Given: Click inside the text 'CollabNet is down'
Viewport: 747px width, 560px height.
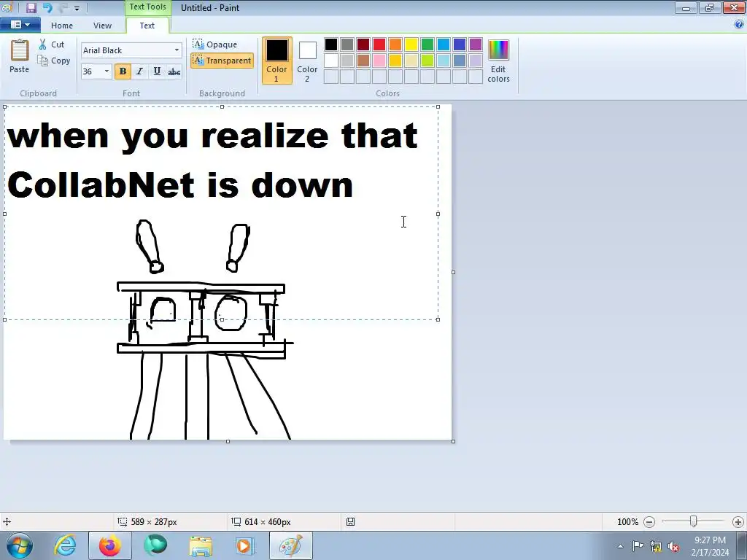Looking at the screenshot, I should tap(180, 184).
